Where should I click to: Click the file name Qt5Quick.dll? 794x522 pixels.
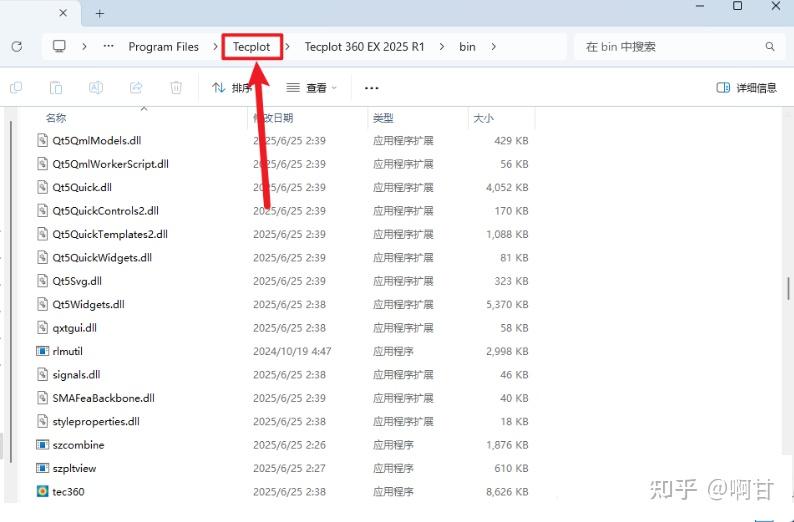[82, 187]
